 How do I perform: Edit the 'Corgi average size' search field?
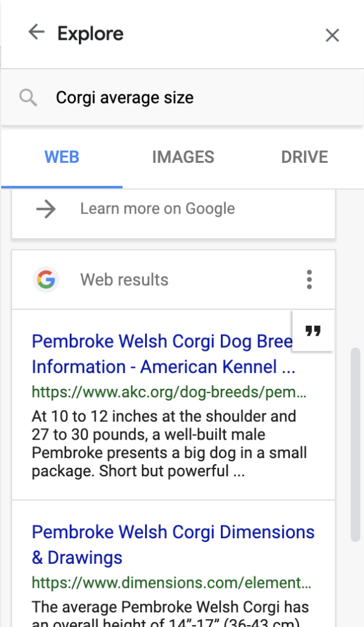coord(182,97)
